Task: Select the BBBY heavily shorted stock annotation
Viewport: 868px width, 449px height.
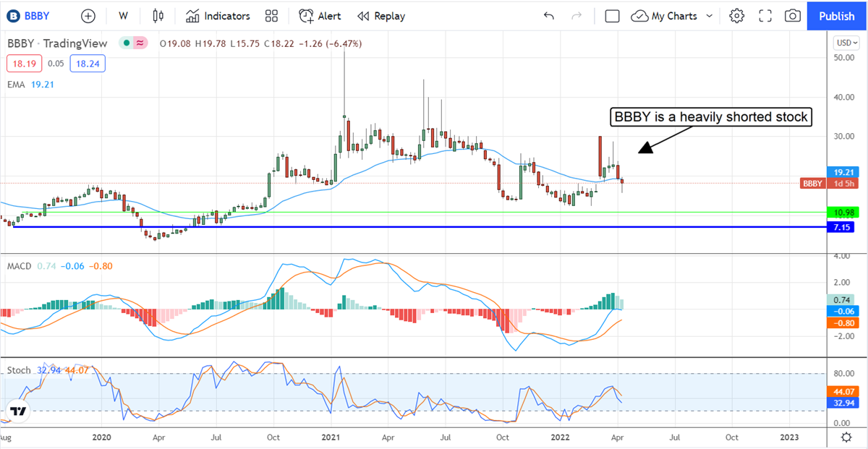Action: (711, 117)
